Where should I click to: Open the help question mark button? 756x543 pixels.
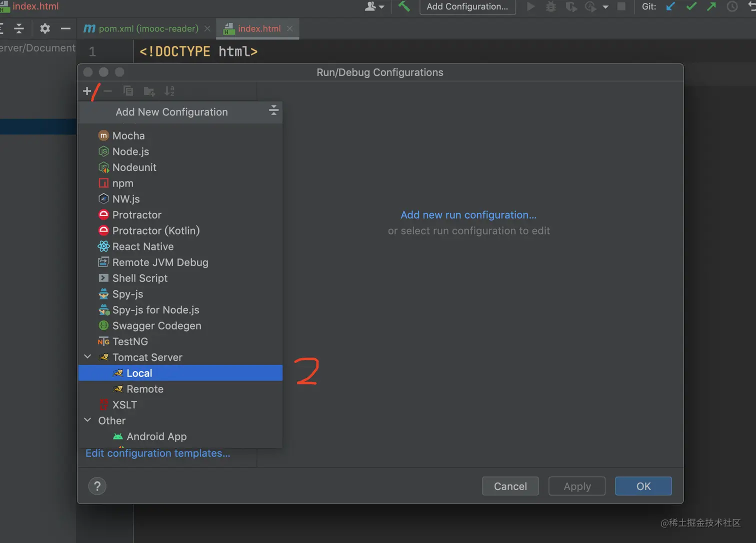97,486
